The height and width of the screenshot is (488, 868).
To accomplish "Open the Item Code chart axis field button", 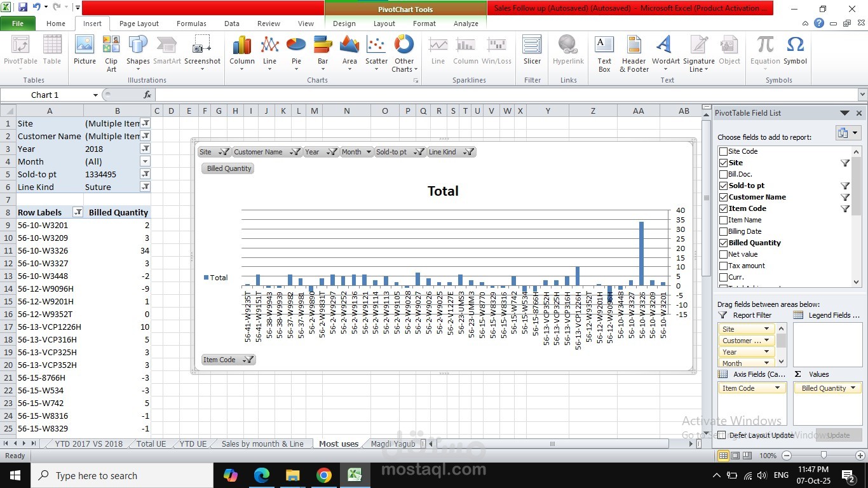I will [x=228, y=360].
